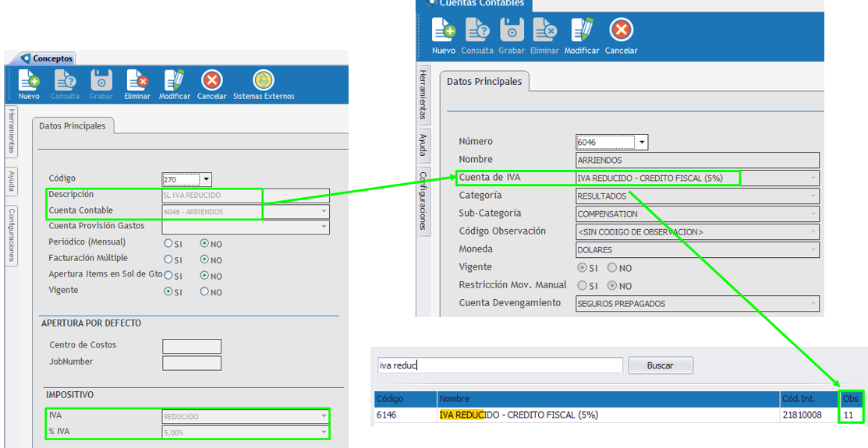This screenshot has width=868, height=448.
Task: Select SI for Restricción Mov. Manual
Action: (x=582, y=286)
